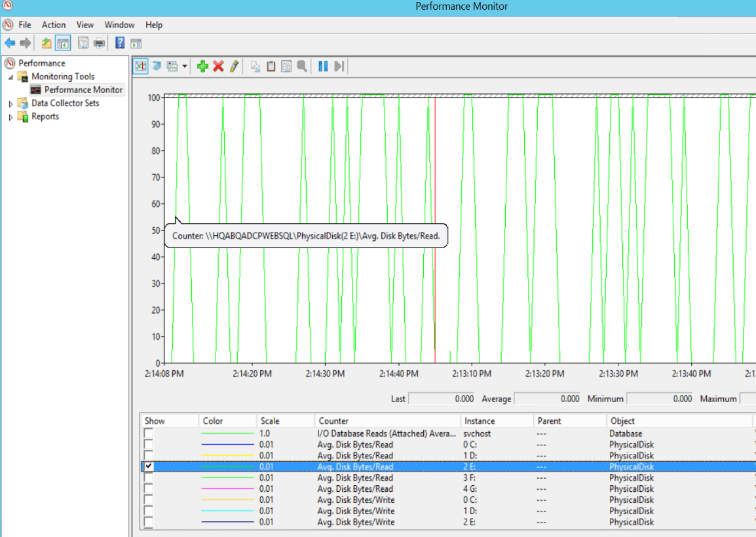
Task: Pause the display with Freeze button
Action: click(323, 66)
